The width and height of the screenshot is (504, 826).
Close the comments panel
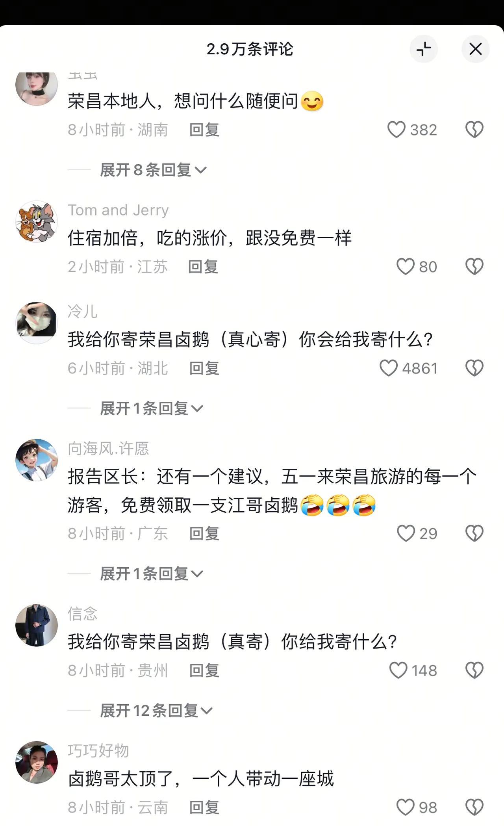[x=475, y=49]
